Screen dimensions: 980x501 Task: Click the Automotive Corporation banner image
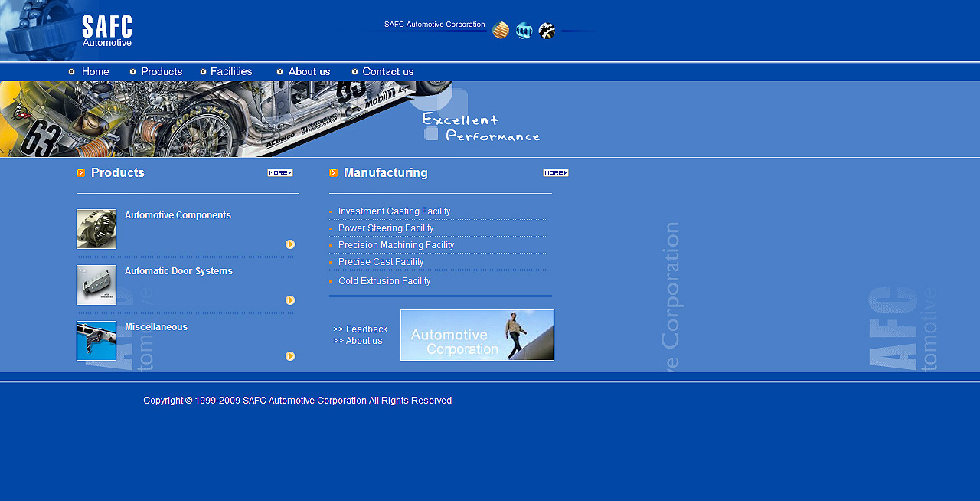click(x=477, y=335)
